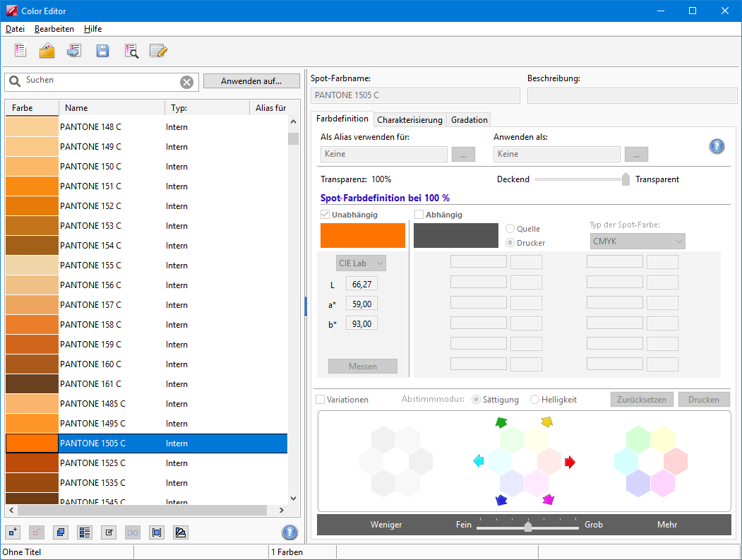Click the color fan swatch book icon
This screenshot has width=742, height=560.
(x=181, y=532)
